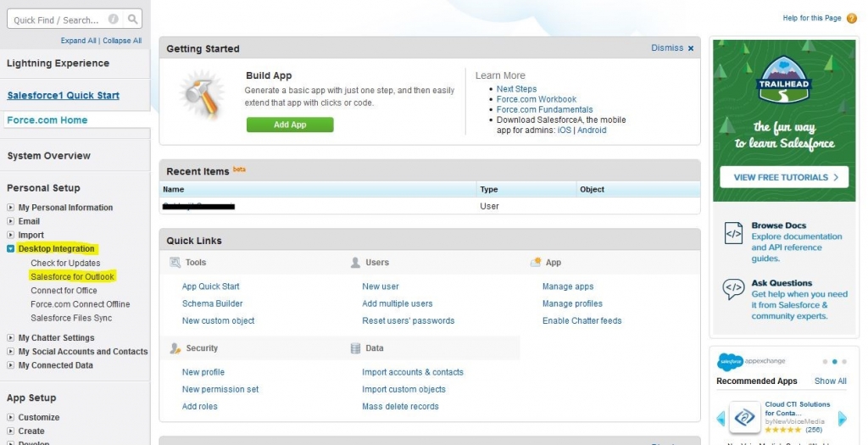Open Salesforce for Outlook

[73, 276]
